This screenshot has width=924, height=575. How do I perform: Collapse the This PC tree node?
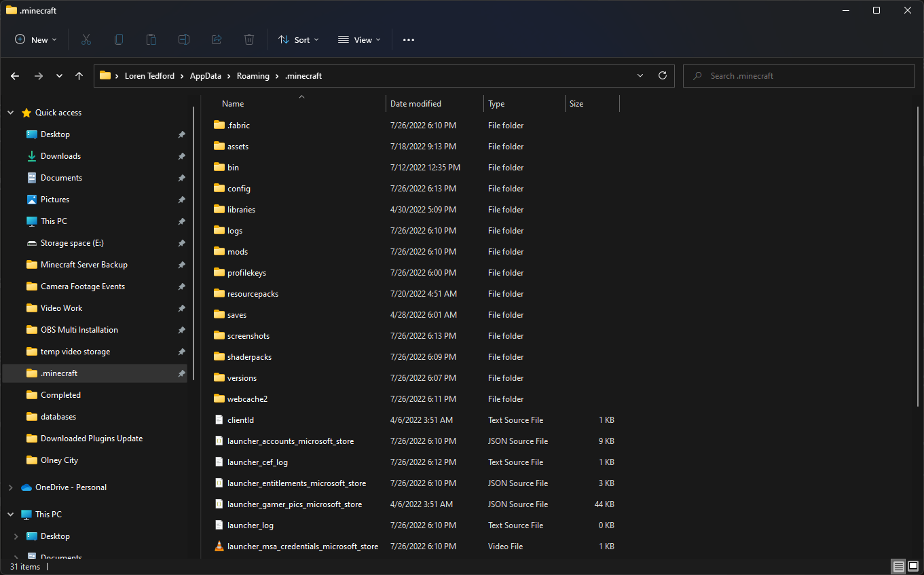(x=10, y=515)
